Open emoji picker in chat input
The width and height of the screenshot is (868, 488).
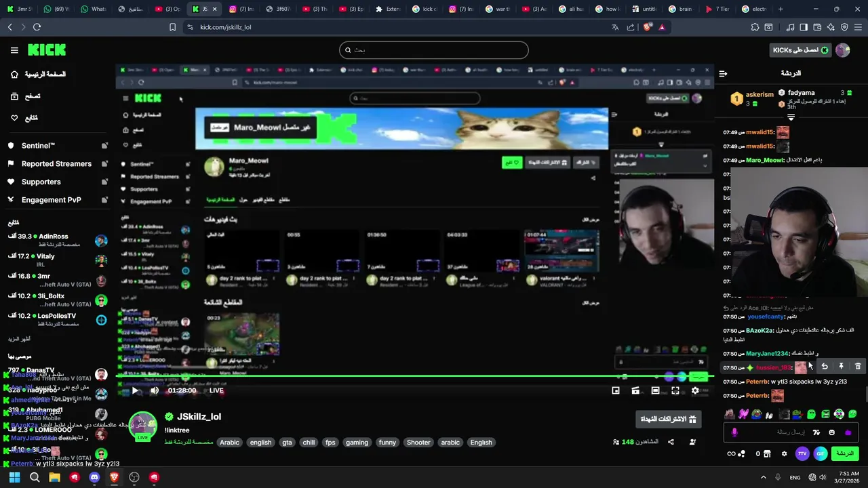click(x=831, y=432)
